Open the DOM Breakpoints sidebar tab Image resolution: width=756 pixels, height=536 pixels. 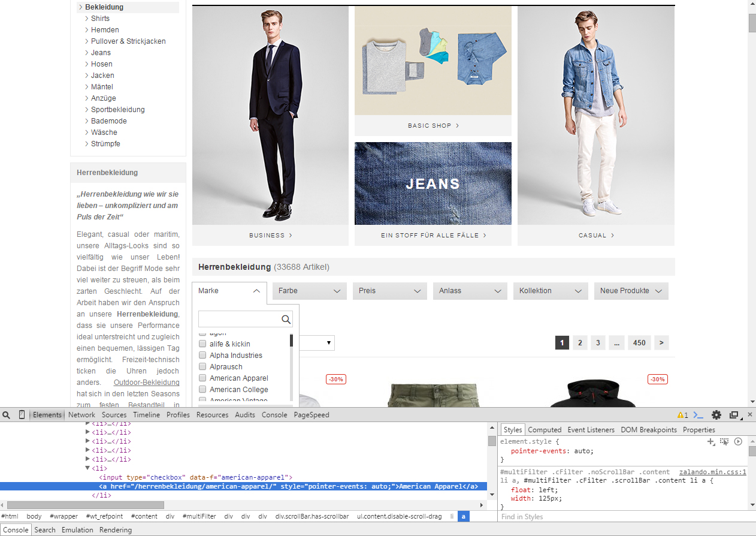click(x=648, y=430)
